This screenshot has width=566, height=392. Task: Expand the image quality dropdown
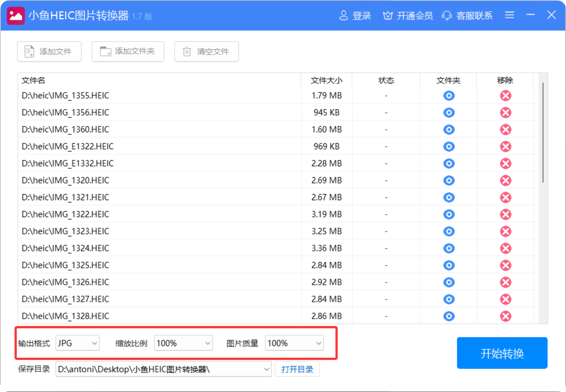tap(294, 343)
